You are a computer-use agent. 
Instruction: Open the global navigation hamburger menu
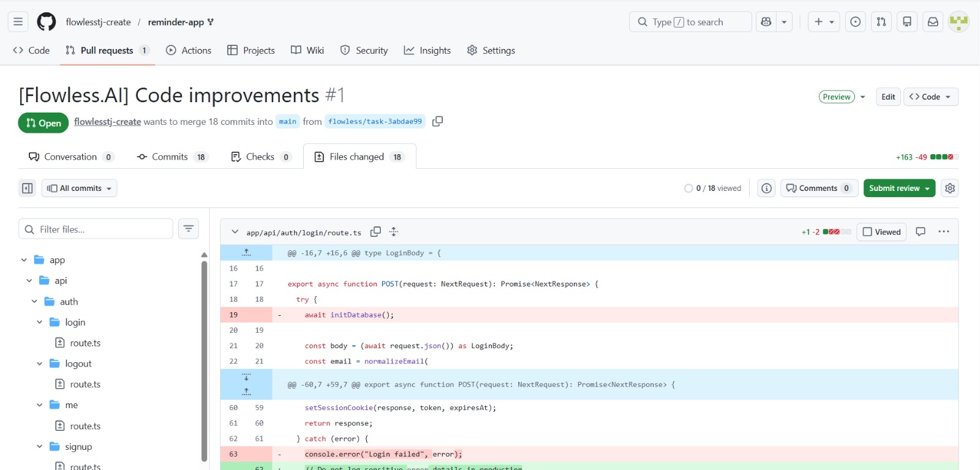pos(18,22)
